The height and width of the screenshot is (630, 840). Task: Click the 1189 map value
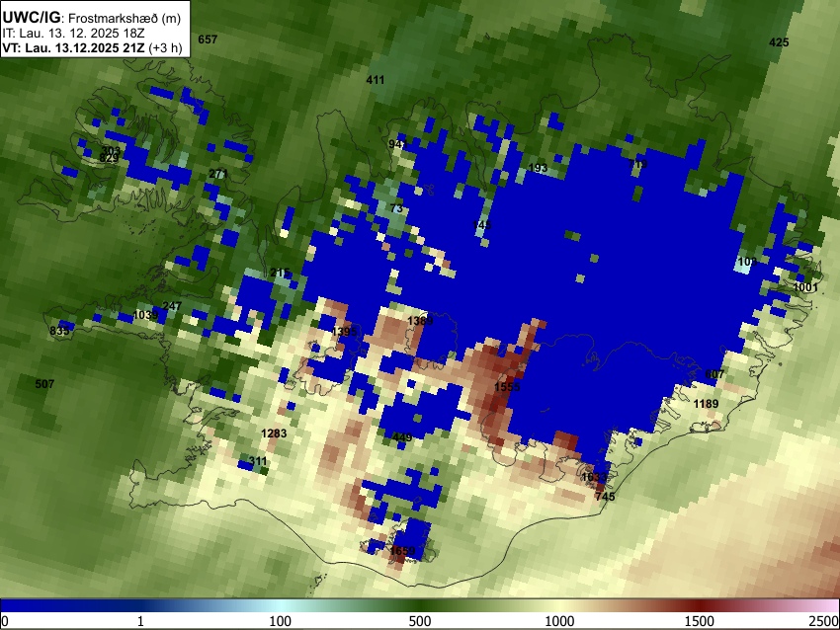706,404
